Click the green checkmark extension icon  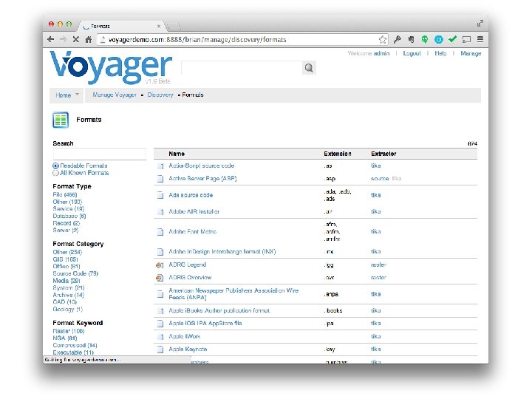(452, 39)
